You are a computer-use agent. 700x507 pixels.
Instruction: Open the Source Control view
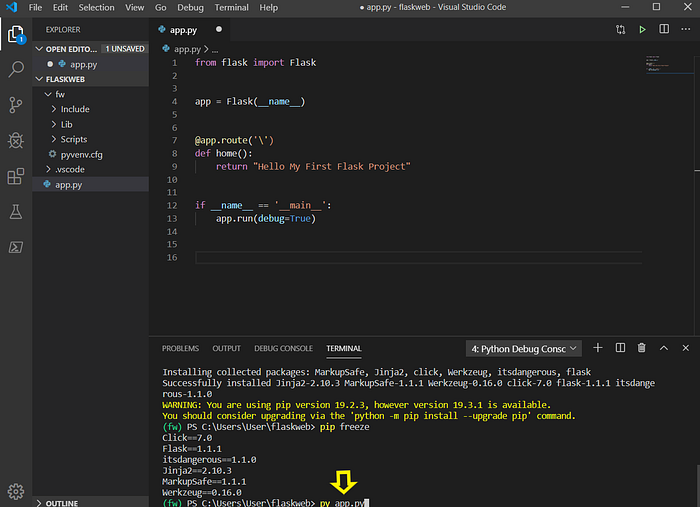tap(16, 105)
